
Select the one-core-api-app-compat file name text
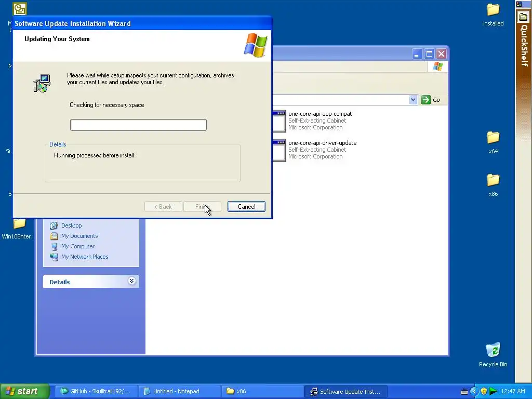coord(320,114)
